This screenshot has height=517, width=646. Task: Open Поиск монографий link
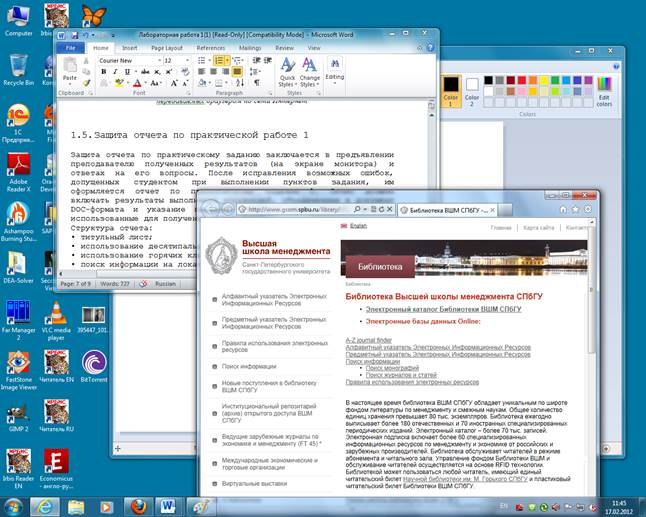click(392, 368)
